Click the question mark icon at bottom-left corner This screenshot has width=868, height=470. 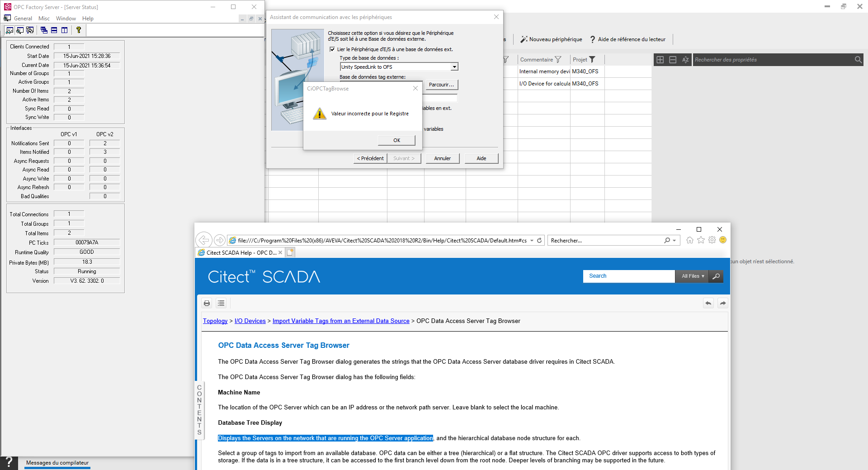point(9,463)
